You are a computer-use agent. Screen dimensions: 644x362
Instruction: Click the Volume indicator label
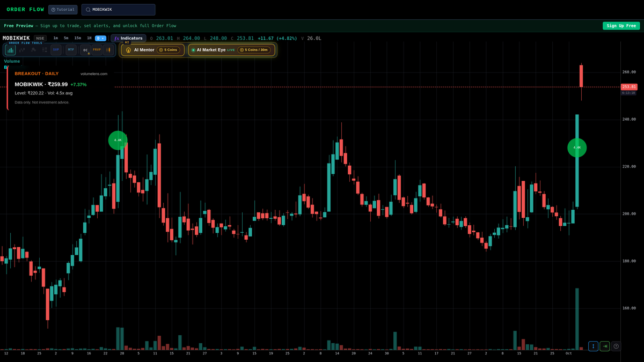(12, 61)
